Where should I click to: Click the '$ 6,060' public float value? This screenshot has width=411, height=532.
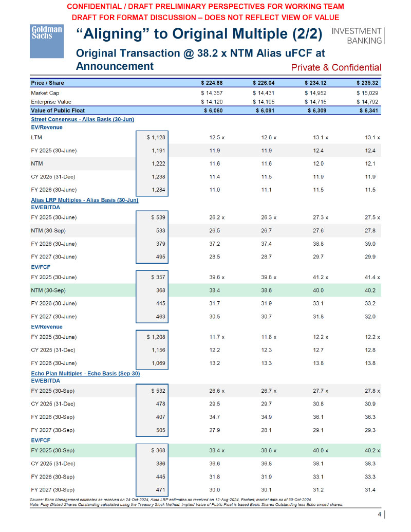213,111
